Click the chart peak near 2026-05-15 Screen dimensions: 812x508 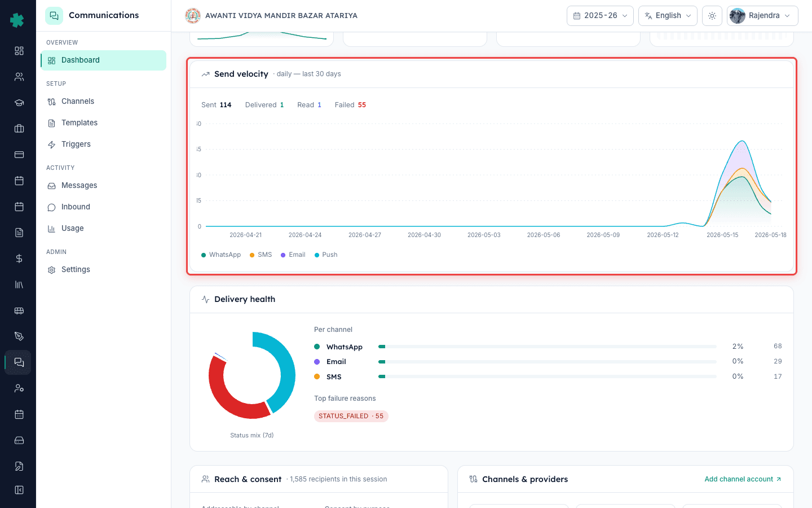(x=742, y=142)
